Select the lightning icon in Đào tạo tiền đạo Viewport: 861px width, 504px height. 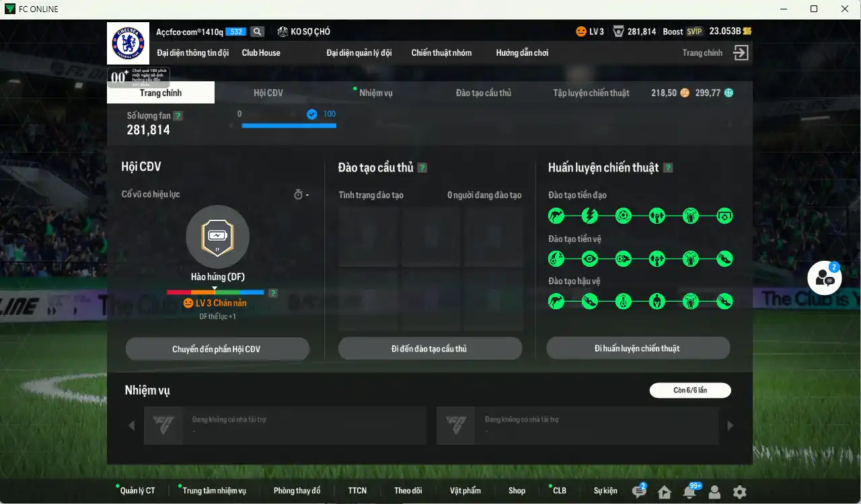(x=590, y=216)
